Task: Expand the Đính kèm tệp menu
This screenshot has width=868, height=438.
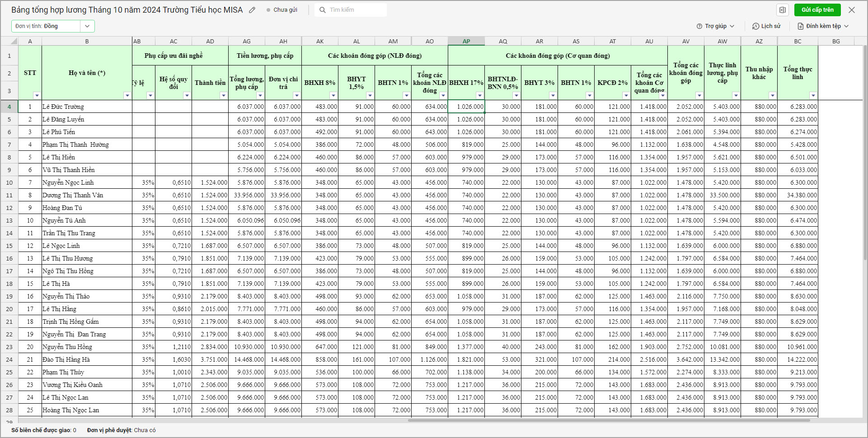Action: (x=823, y=26)
